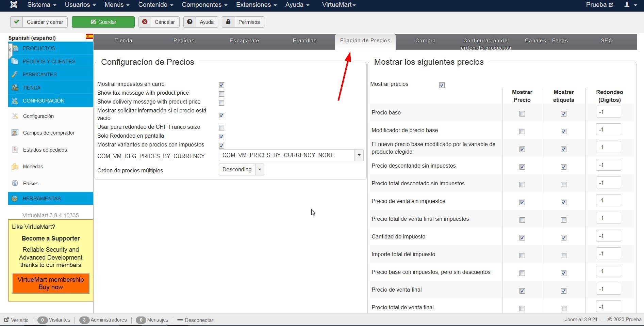Click the Configuración sub-item icon
This screenshot has height=326, width=644.
click(x=15, y=116)
